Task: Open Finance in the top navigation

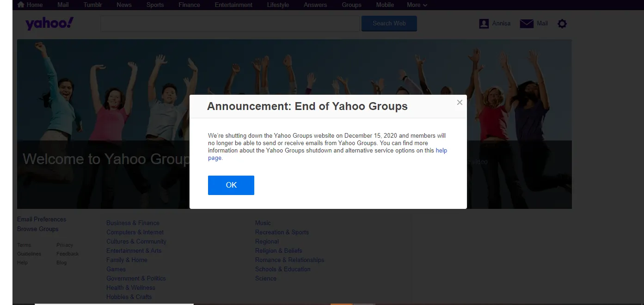Action: click(x=189, y=5)
